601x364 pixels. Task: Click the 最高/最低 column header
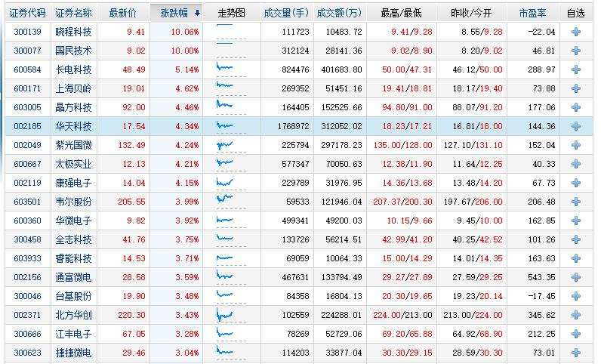tap(402, 13)
